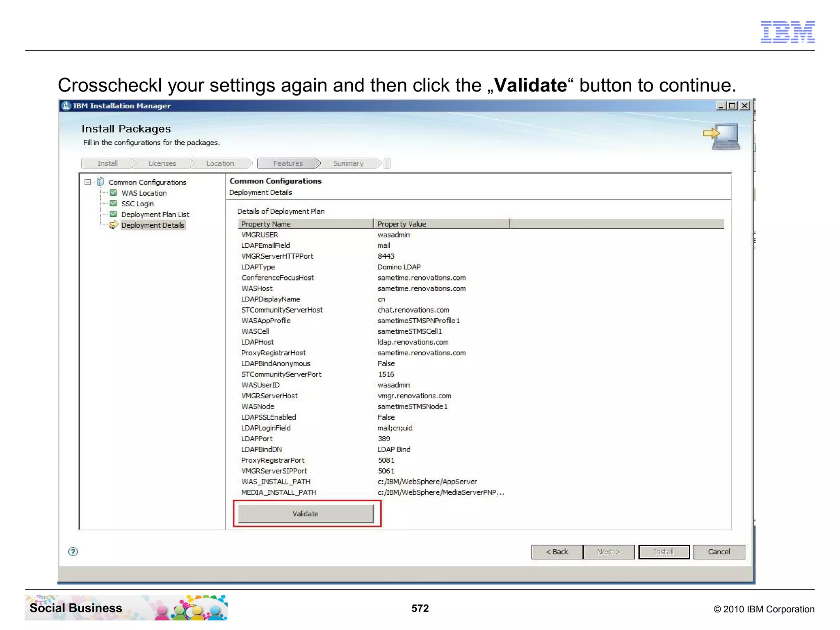The height and width of the screenshot is (630, 840).
Task: Click the value Domino LDAP
Action: (x=399, y=267)
